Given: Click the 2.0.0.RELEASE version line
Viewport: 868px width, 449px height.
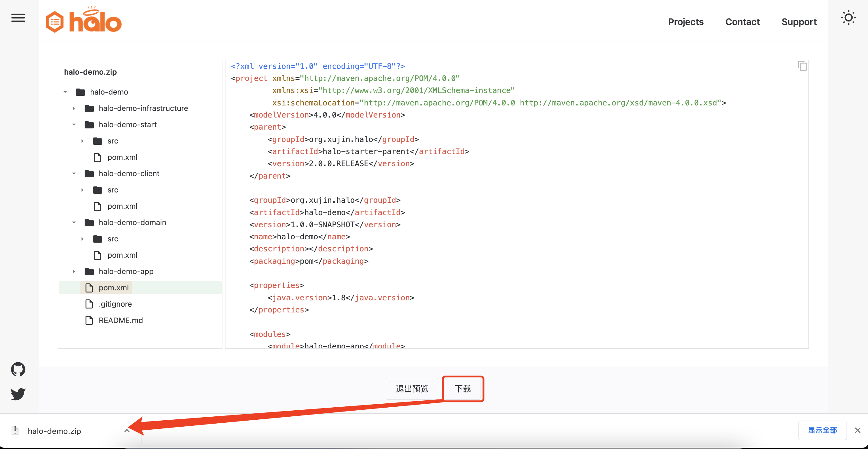Looking at the screenshot, I should 341,164.
